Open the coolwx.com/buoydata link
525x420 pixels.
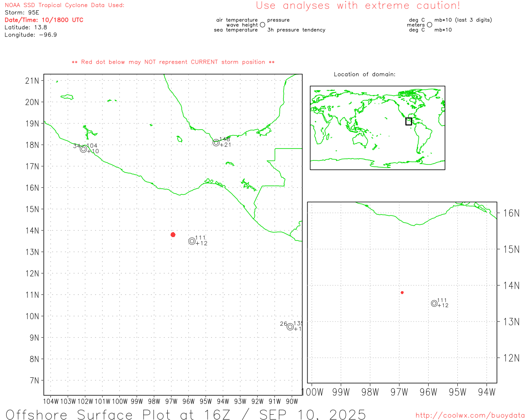(470, 415)
